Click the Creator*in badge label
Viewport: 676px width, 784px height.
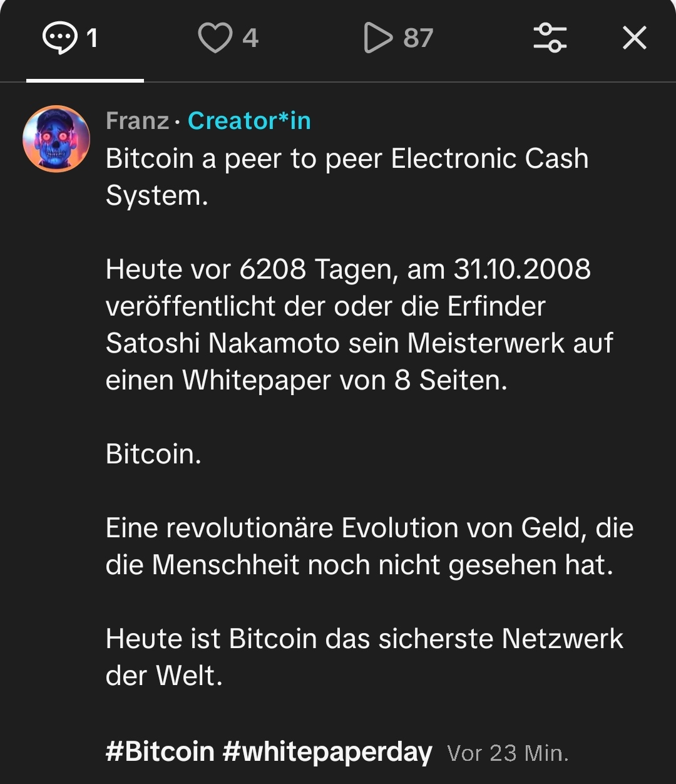pyautogui.click(x=249, y=121)
